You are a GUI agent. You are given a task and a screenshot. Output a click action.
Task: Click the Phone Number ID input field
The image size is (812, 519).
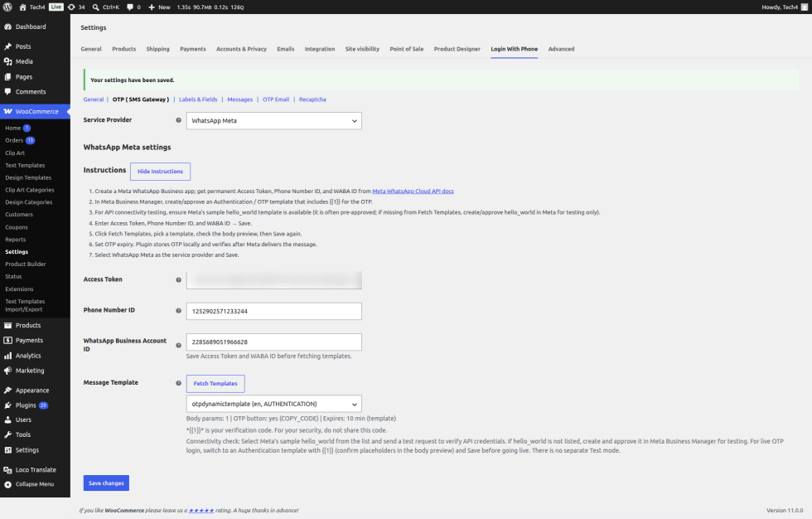pyautogui.click(x=274, y=311)
